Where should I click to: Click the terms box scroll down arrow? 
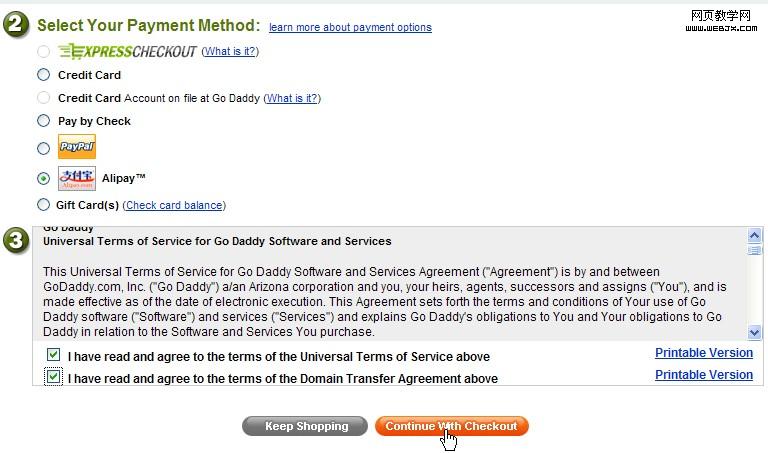point(755,333)
